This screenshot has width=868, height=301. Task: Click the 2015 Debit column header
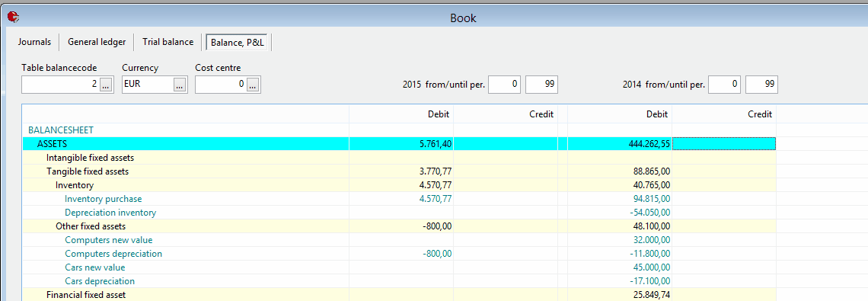[x=401, y=114]
